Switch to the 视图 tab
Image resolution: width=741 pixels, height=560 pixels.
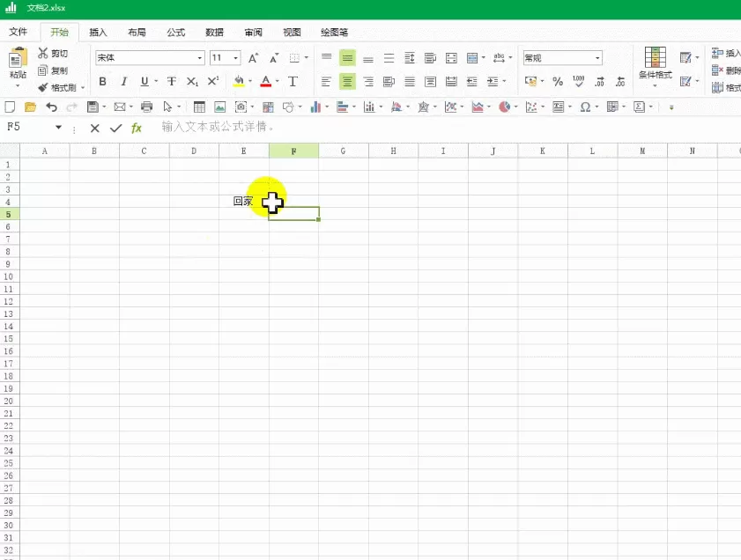292,32
